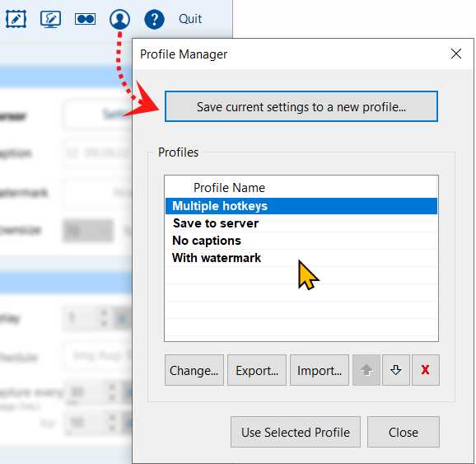Click the Import... button

click(x=320, y=370)
